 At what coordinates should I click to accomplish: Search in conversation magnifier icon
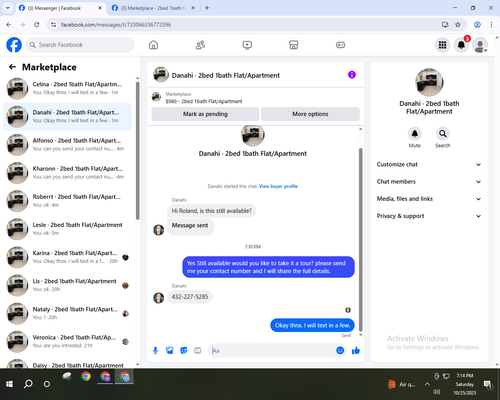[x=443, y=134]
